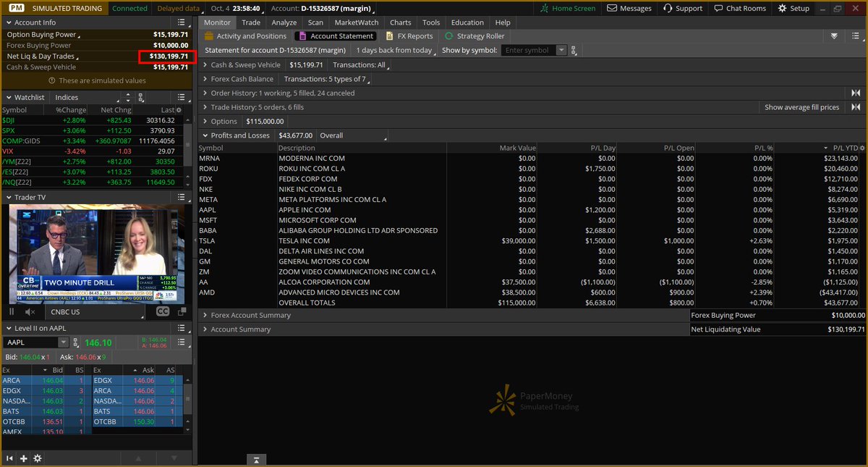
Task: Expand the Cash & Sweep Vehicle section
Action: [205, 64]
